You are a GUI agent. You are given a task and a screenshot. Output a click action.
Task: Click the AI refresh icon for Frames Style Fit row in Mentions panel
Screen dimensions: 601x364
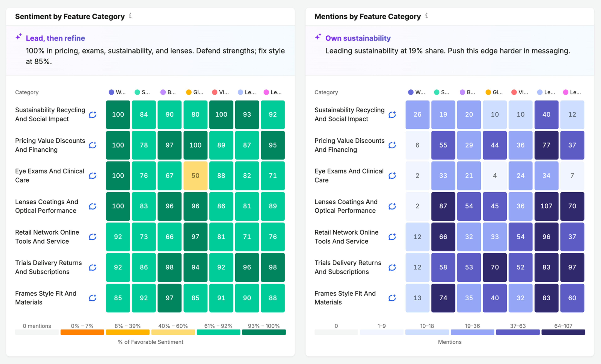click(x=392, y=298)
